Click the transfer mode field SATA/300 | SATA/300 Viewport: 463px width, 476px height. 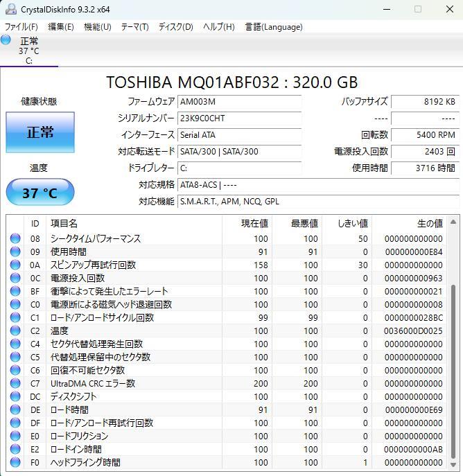[x=239, y=152]
